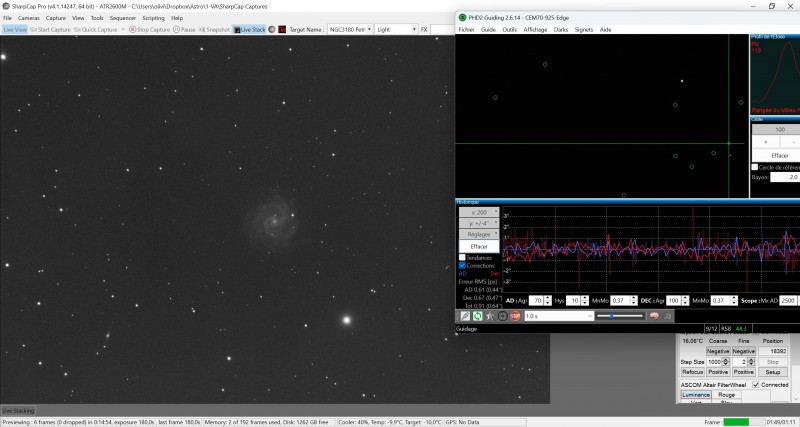Click the PHD2 auto-select star icon

pos(490,316)
